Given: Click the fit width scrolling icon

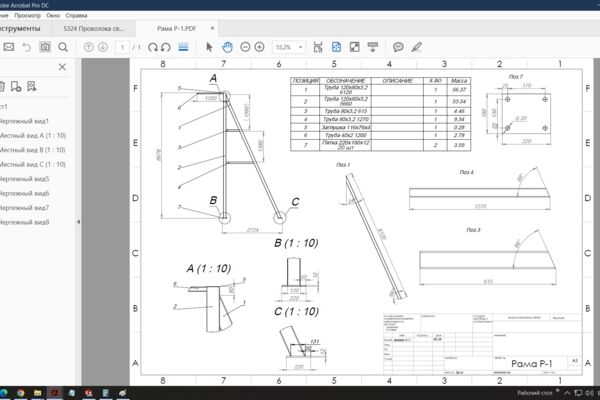Looking at the screenshot, I should point(318,47).
